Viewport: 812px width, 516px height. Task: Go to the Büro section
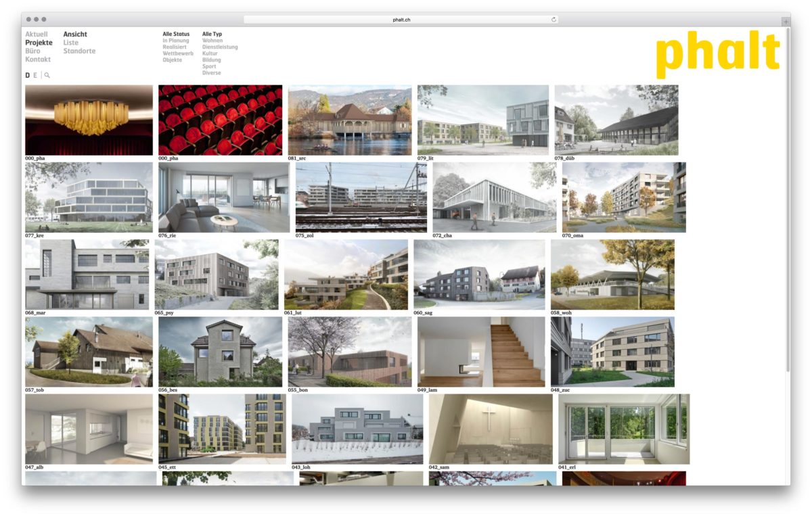32,51
